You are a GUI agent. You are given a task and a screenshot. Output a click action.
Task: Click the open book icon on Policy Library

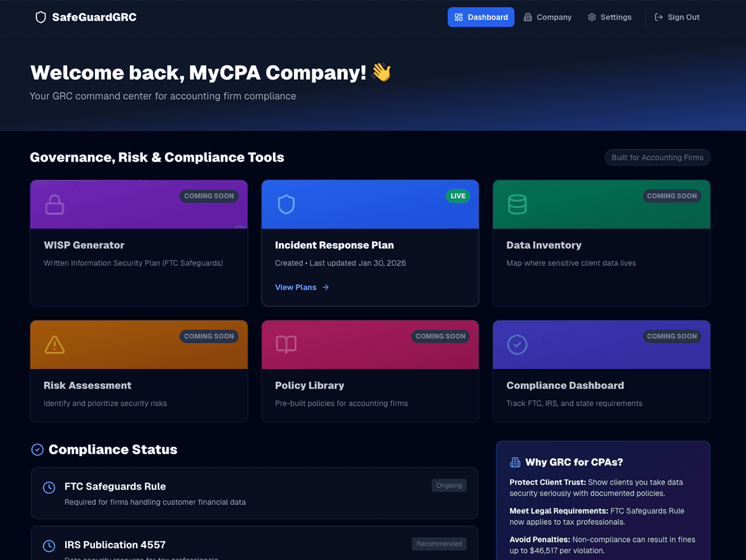[x=286, y=345]
